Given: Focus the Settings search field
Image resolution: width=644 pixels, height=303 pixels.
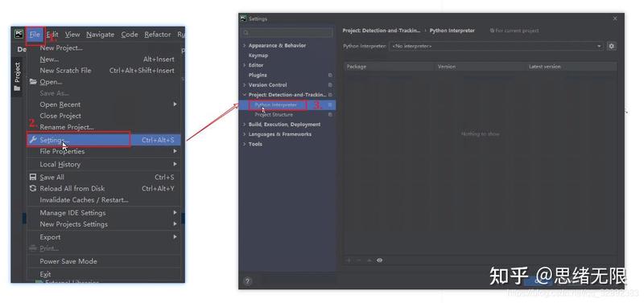Looking at the screenshot, I should pos(287,33).
